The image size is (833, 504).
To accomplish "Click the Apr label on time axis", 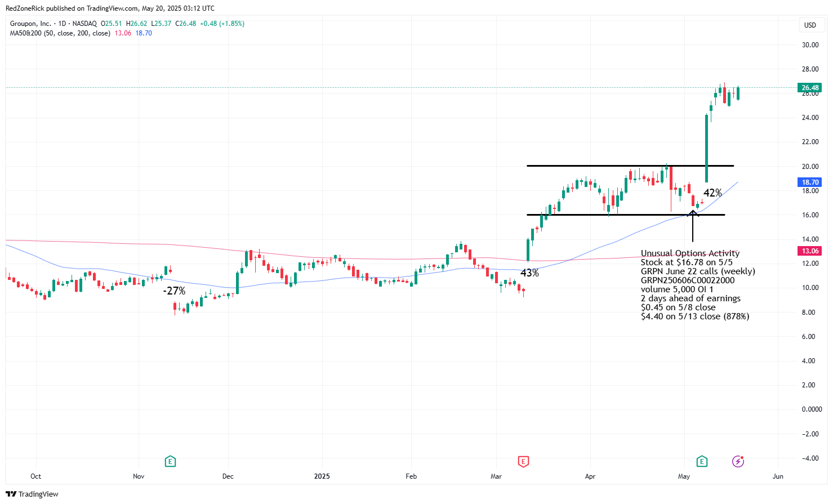I will pyautogui.click(x=590, y=476).
